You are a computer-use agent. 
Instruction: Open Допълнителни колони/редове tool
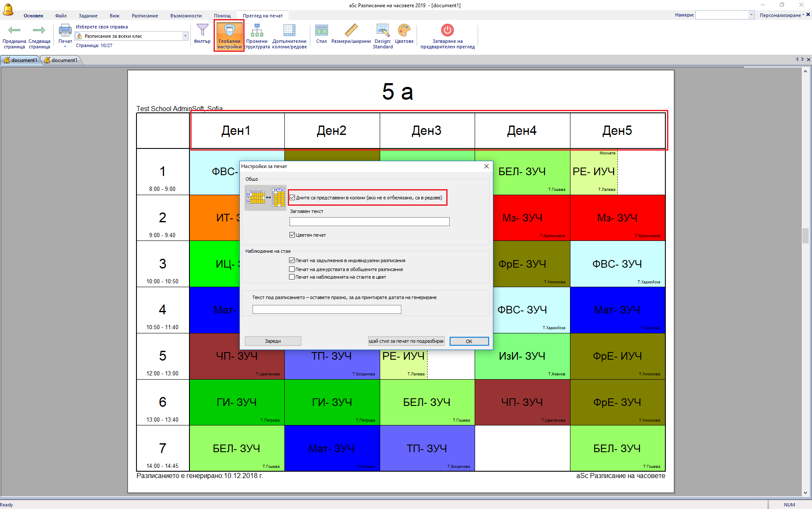tap(289, 31)
